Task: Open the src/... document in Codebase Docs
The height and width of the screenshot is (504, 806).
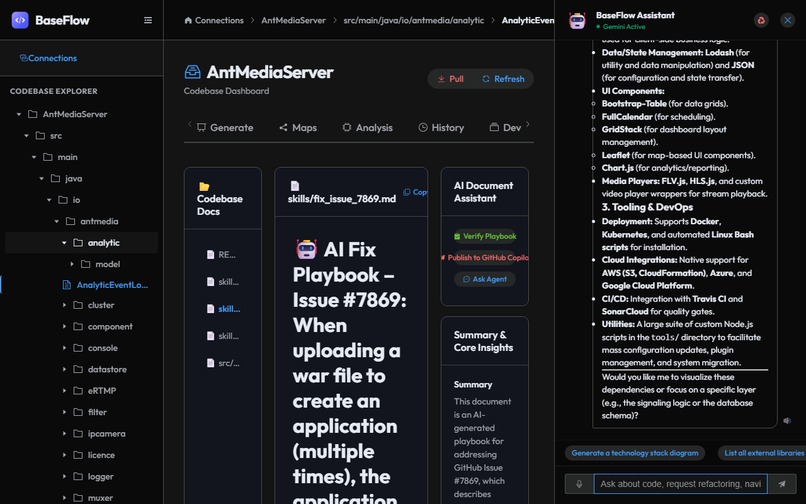Action: 223,363
